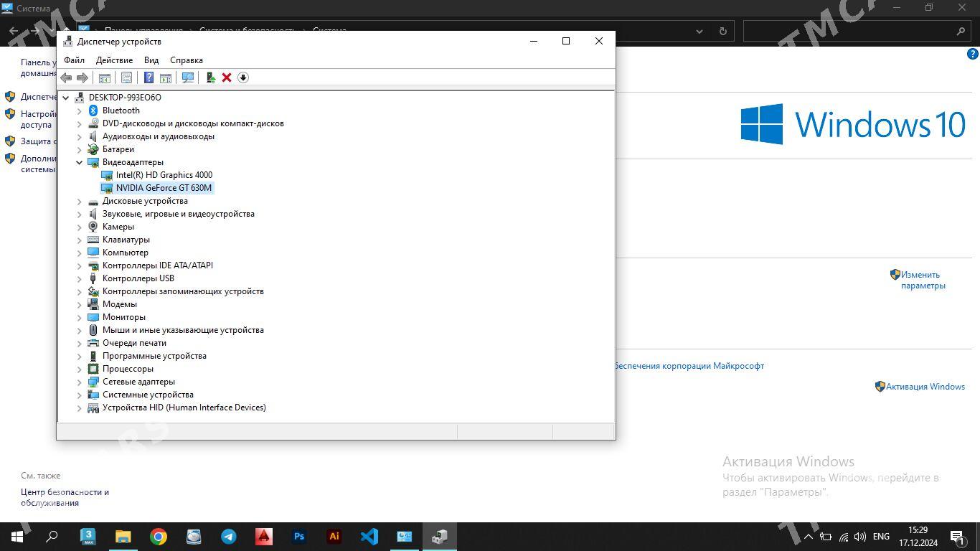Open Photoshop from the taskbar

[299, 537]
